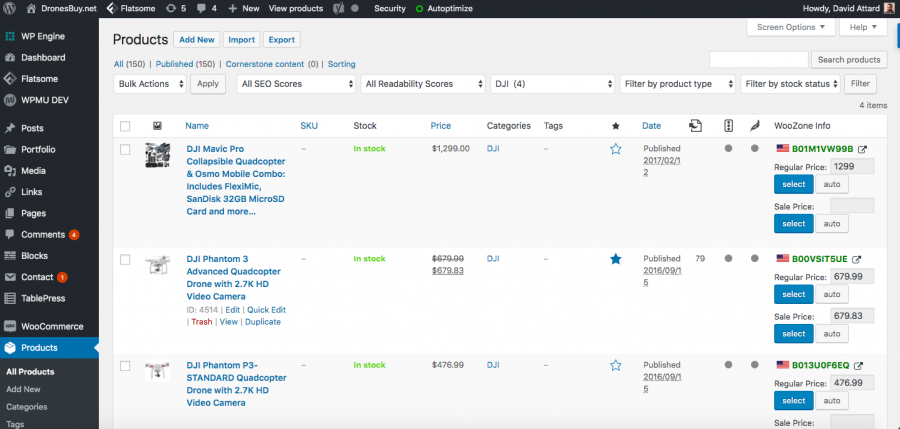Viewport: 900px width, 429px height.
Task: Expand Screen Options panel
Action: [x=791, y=27]
